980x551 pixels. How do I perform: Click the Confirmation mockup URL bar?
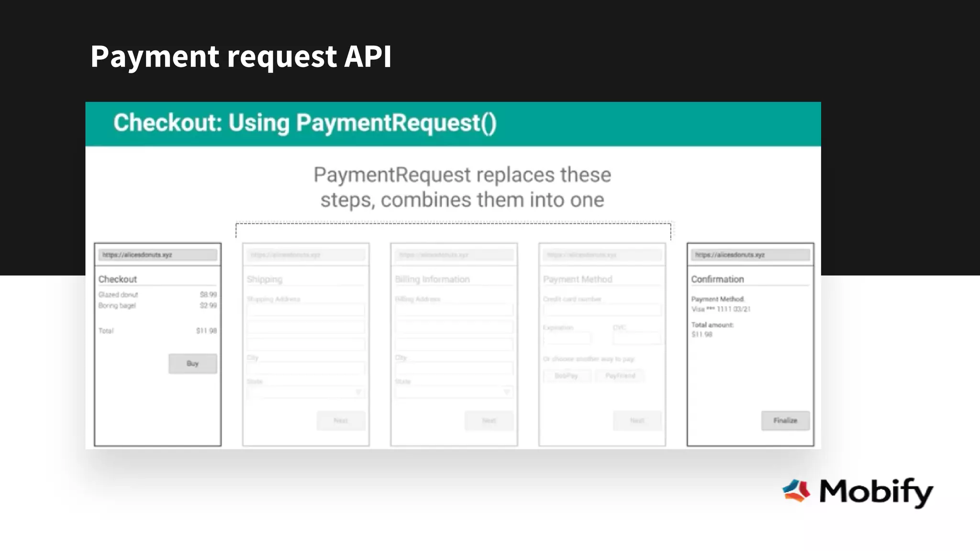click(750, 255)
